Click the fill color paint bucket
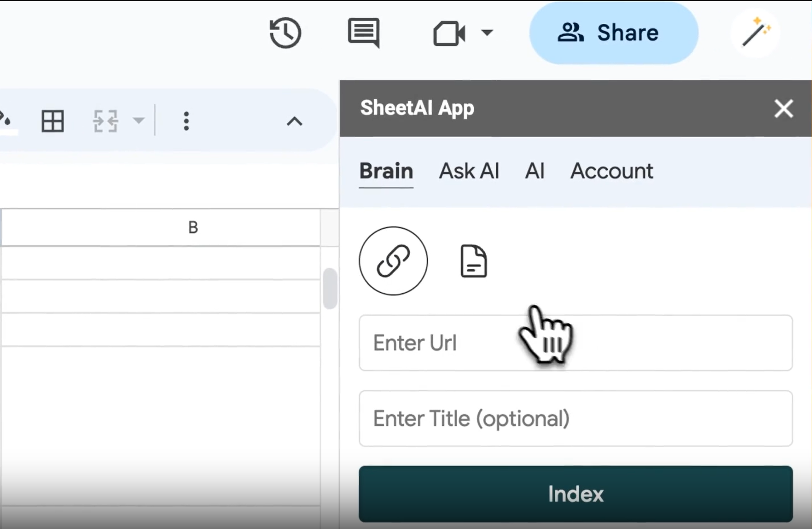 tap(6, 121)
